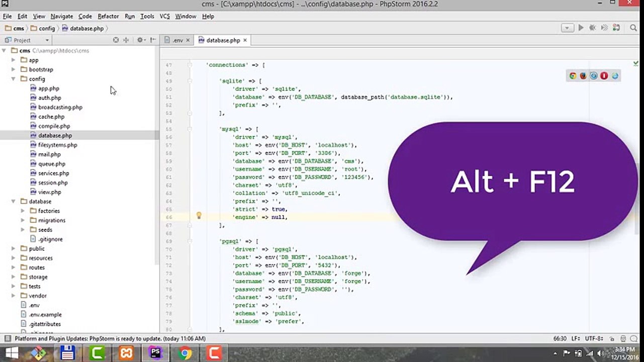Open the run configuration dropdown

click(568, 28)
